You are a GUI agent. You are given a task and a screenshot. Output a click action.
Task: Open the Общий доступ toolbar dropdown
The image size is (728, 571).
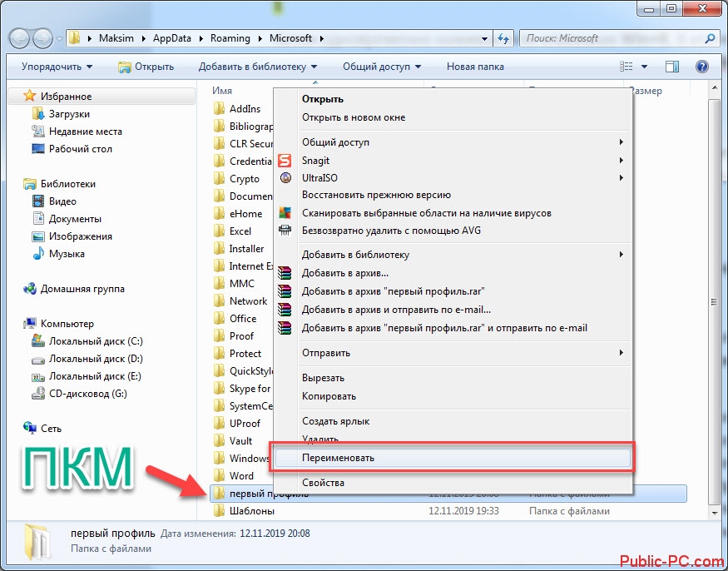[x=382, y=67]
